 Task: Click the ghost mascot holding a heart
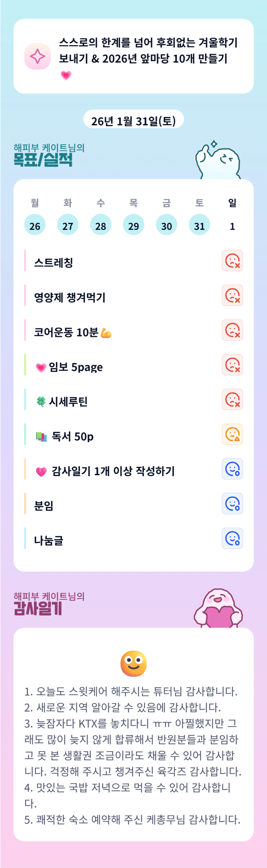[219, 609]
